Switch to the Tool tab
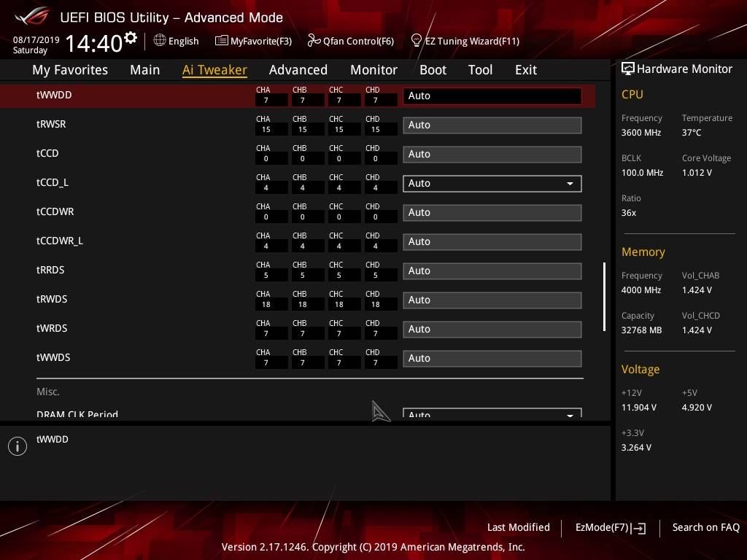 [x=480, y=70]
